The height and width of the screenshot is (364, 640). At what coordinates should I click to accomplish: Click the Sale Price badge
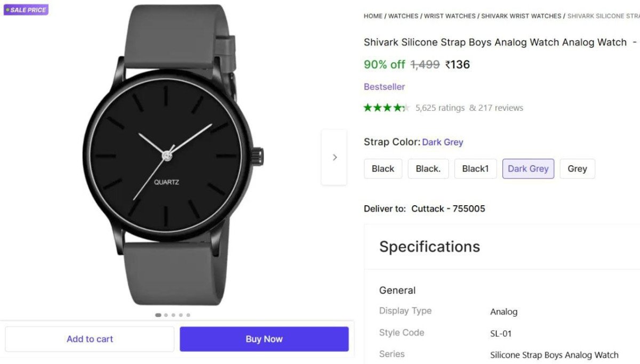[26, 10]
